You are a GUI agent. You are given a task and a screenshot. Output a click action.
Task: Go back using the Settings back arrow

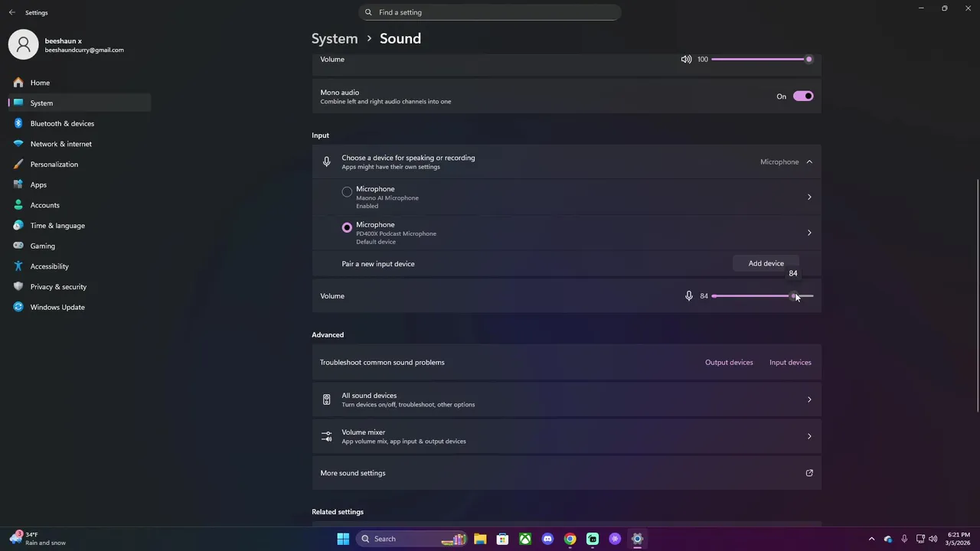pyautogui.click(x=11, y=12)
